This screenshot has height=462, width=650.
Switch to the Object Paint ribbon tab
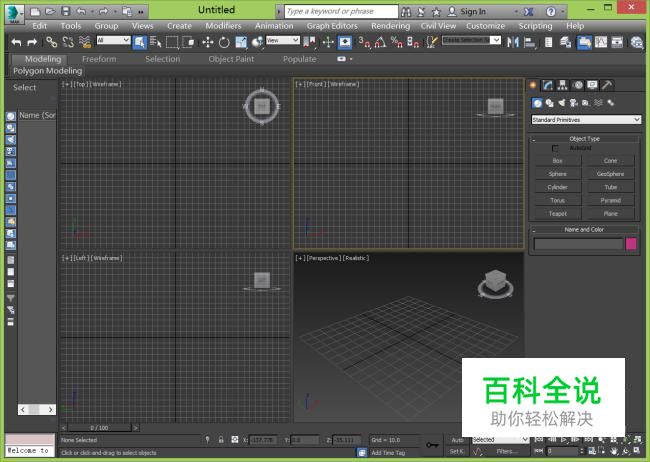tap(231, 59)
